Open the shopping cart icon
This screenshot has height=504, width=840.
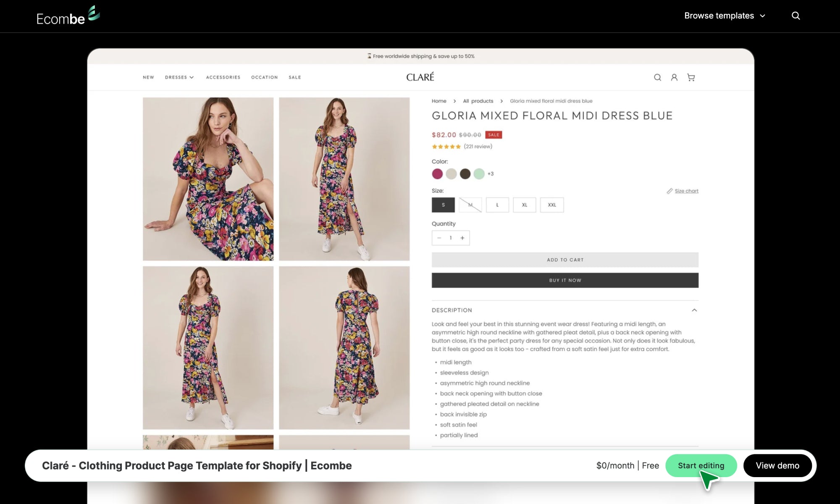pos(691,77)
